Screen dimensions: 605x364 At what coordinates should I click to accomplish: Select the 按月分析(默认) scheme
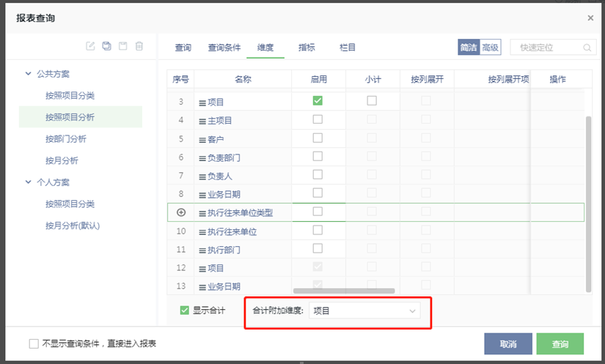(73, 226)
